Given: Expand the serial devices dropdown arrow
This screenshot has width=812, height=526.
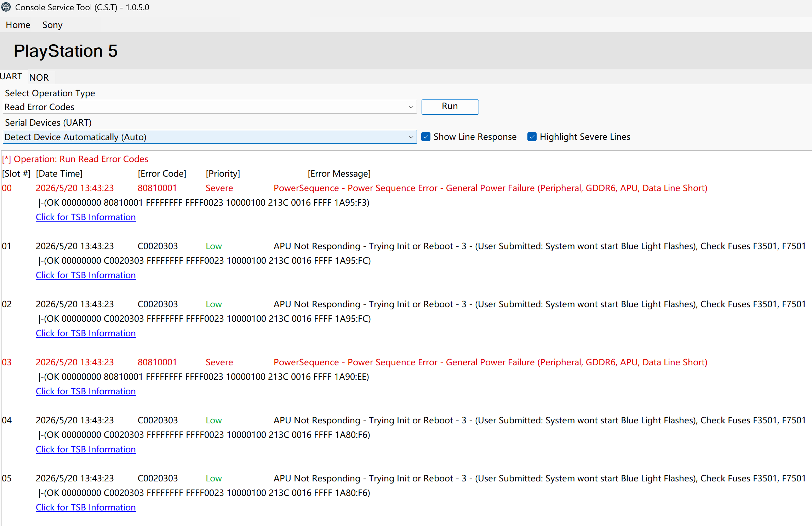Looking at the screenshot, I should pos(411,137).
